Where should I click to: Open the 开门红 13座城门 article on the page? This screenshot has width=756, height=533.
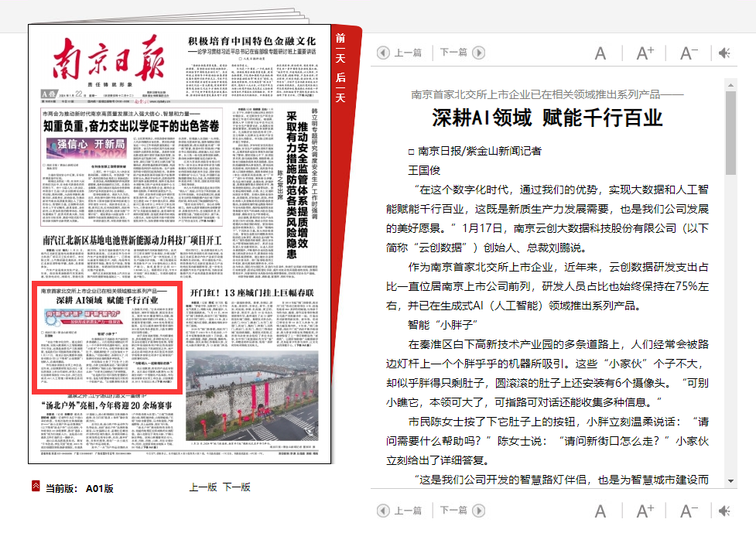(x=253, y=293)
